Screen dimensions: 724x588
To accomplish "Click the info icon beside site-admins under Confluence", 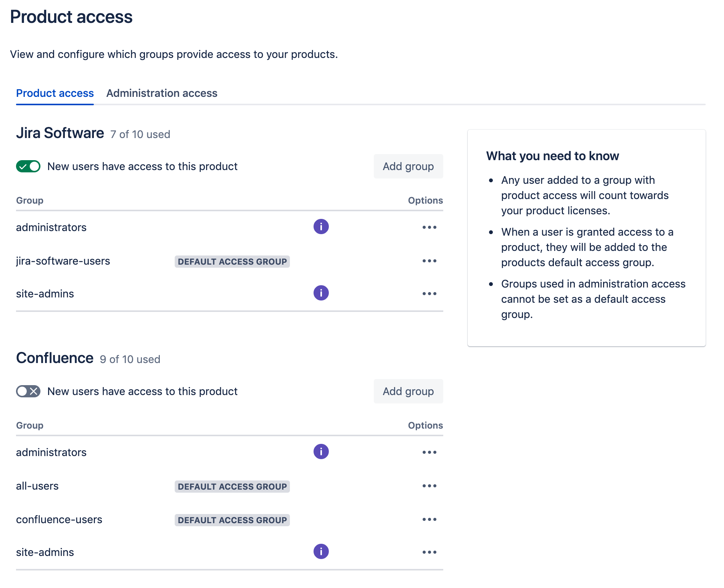I will (x=321, y=551).
